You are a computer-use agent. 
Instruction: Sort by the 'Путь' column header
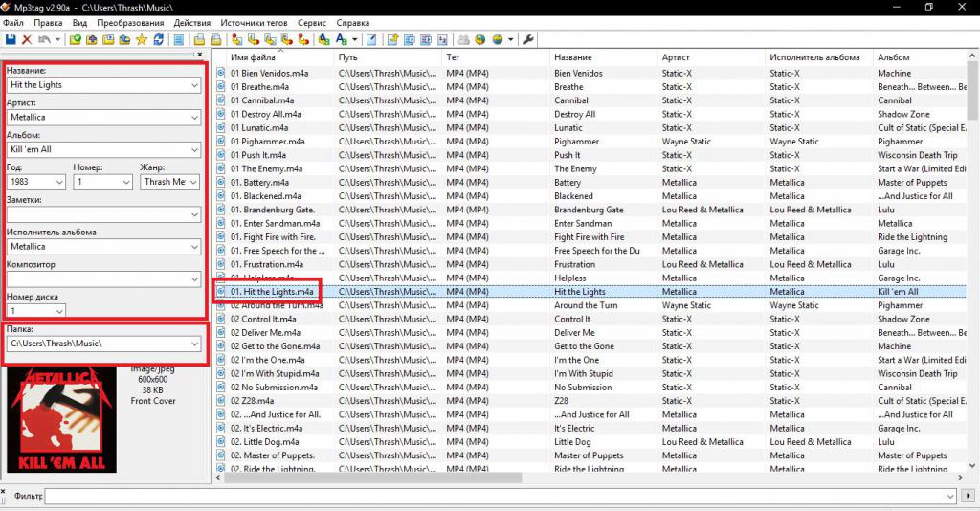(389, 56)
